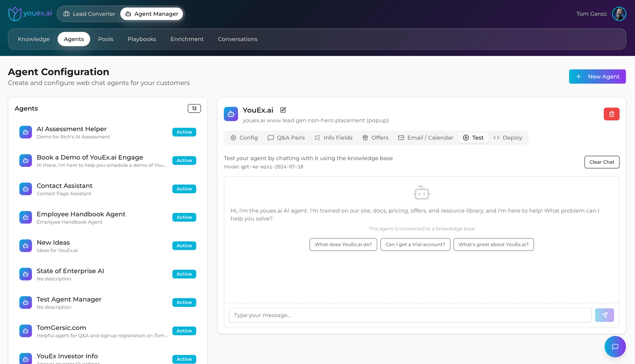Click Active badge for Contact Assistant
Screen dimensions: 635x364
pos(184,189)
